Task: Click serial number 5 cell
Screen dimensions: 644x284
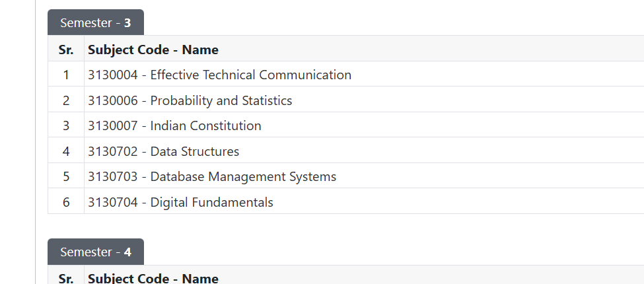Action: click(66, 176)
